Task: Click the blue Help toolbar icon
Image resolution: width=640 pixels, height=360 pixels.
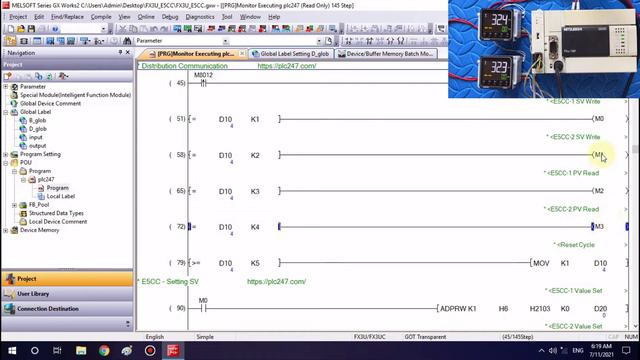Action: (x=55, y=29)
